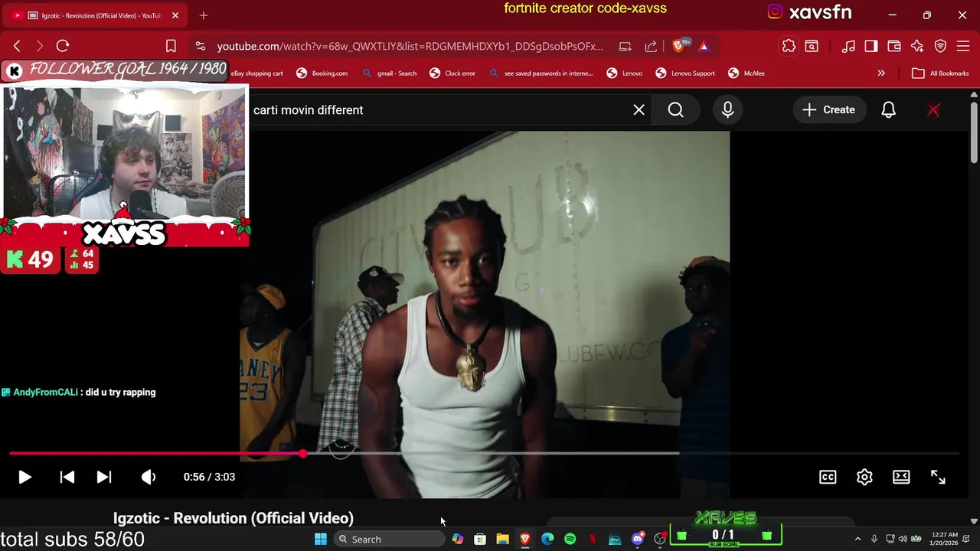
Task: Open the All Bookmarks folder
Action: point(941,73)
